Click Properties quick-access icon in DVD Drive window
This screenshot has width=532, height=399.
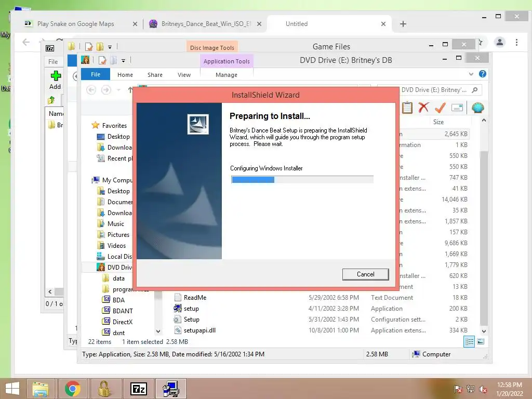pyautogui.click(x=102, y=60)
